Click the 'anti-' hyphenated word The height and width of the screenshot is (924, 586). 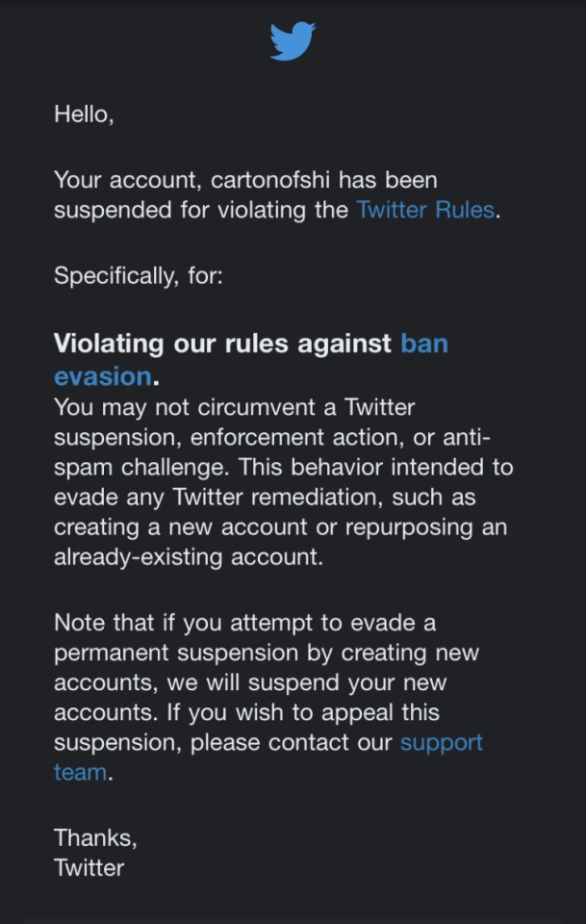tap(467, 437)
